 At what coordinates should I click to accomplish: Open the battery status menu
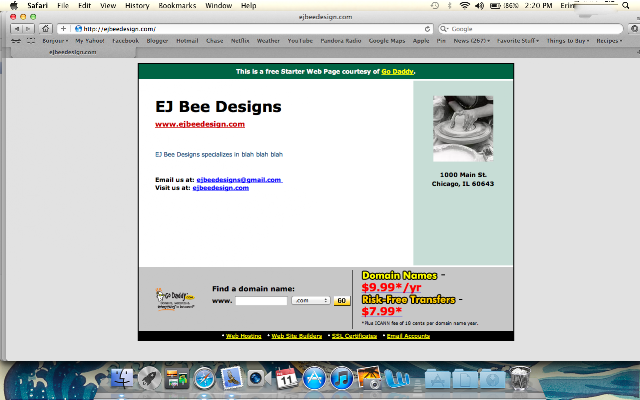coord(503,5)
